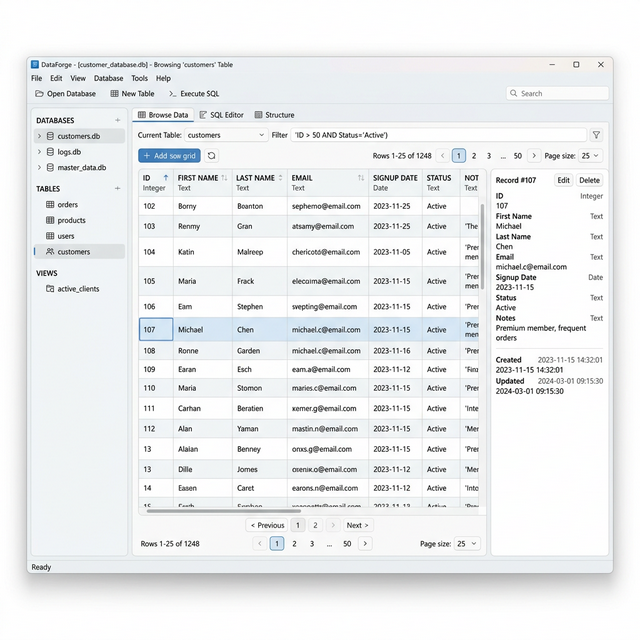Jump to page 3 in bottom pager

coord(312,544)
